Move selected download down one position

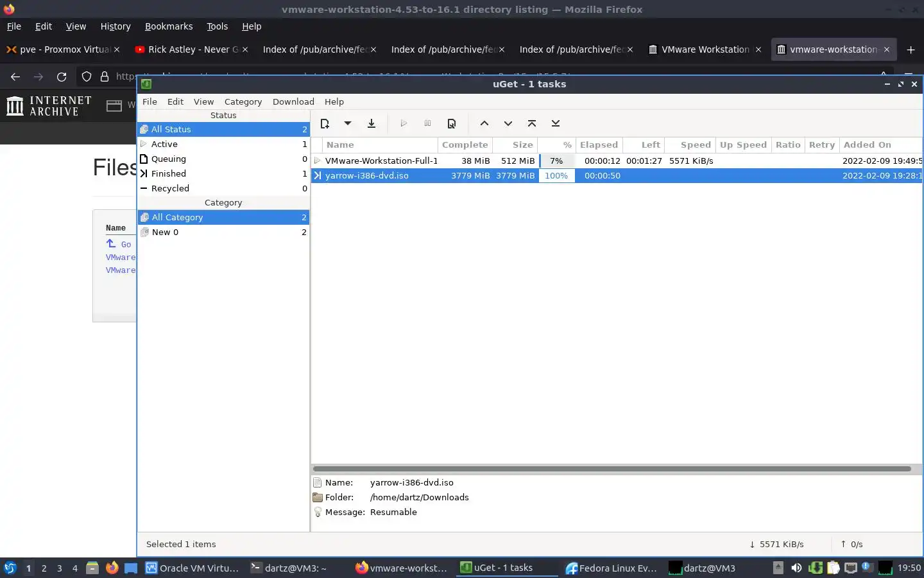tap(508, 123)
